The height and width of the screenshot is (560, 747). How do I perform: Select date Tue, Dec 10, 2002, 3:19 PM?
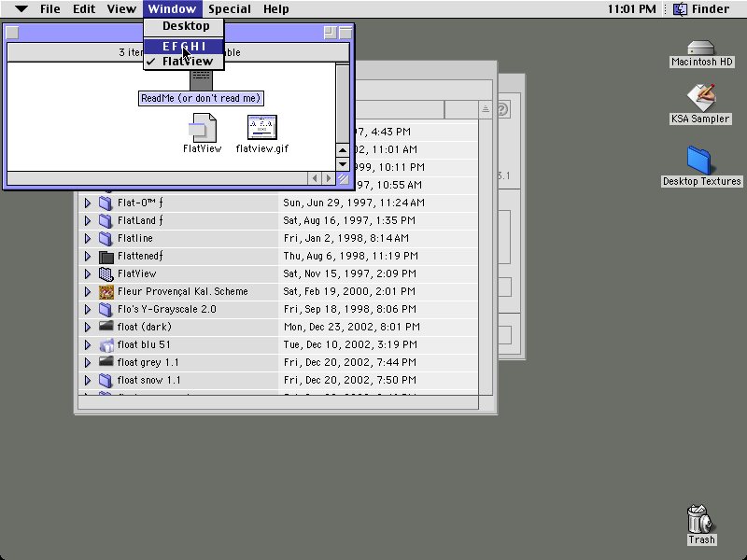point(350,344)
